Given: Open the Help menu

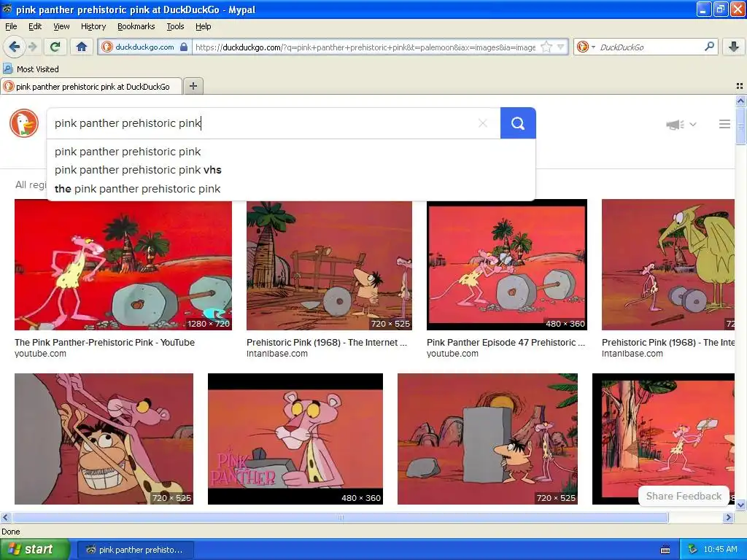Looking at the screenshot, I should (x=203, y=26).
